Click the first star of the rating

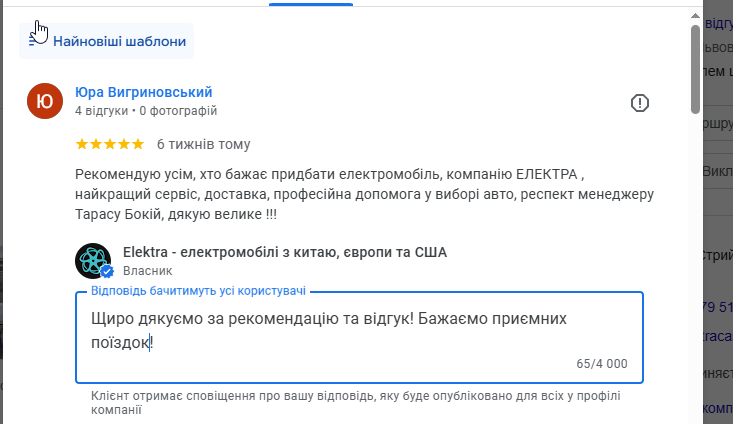coord(82,144)
